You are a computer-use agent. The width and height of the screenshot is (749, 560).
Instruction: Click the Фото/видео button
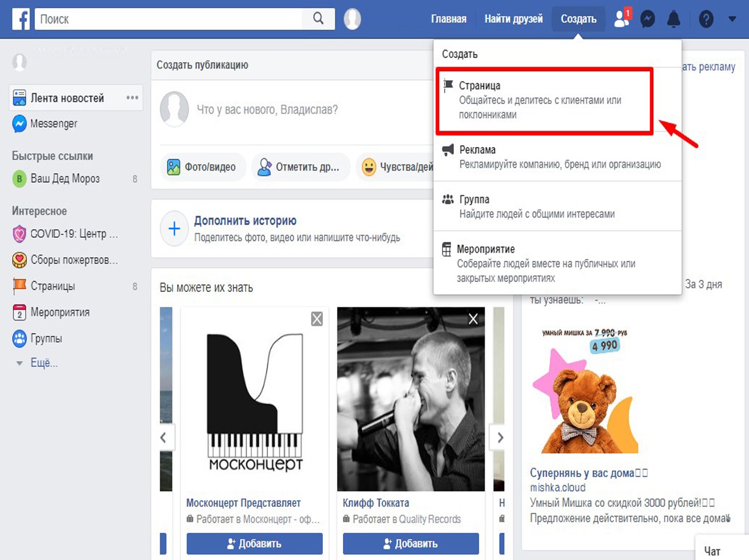pyautogui.click(x=202, y=167)
